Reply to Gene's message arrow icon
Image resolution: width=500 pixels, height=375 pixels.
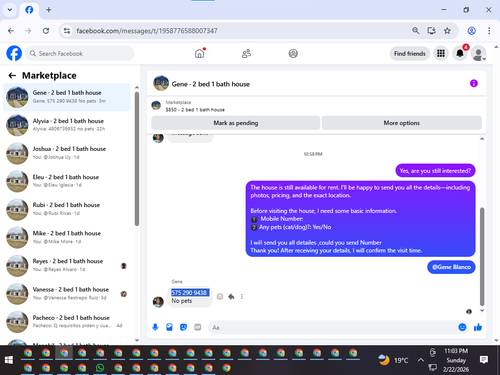[231, 296]
